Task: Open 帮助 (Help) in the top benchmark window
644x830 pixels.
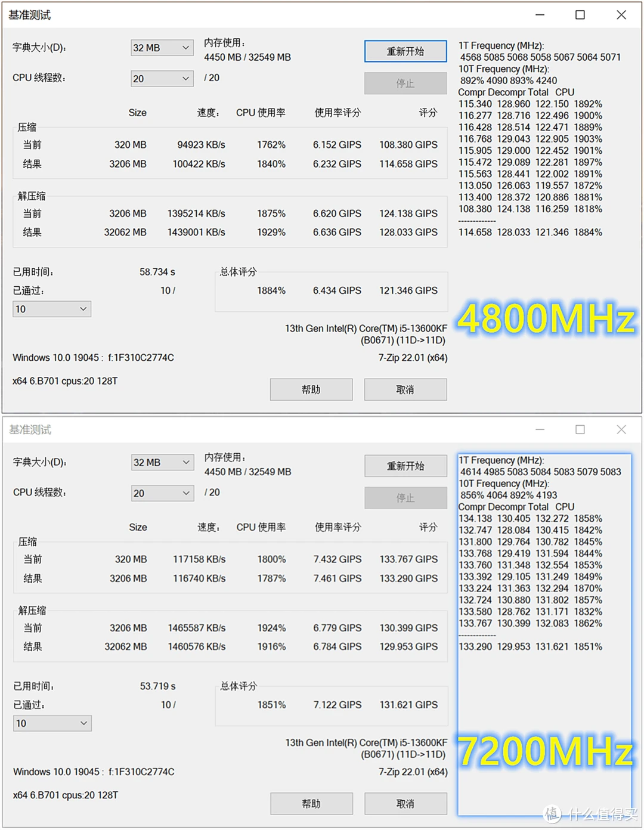Action: point(311,389)
